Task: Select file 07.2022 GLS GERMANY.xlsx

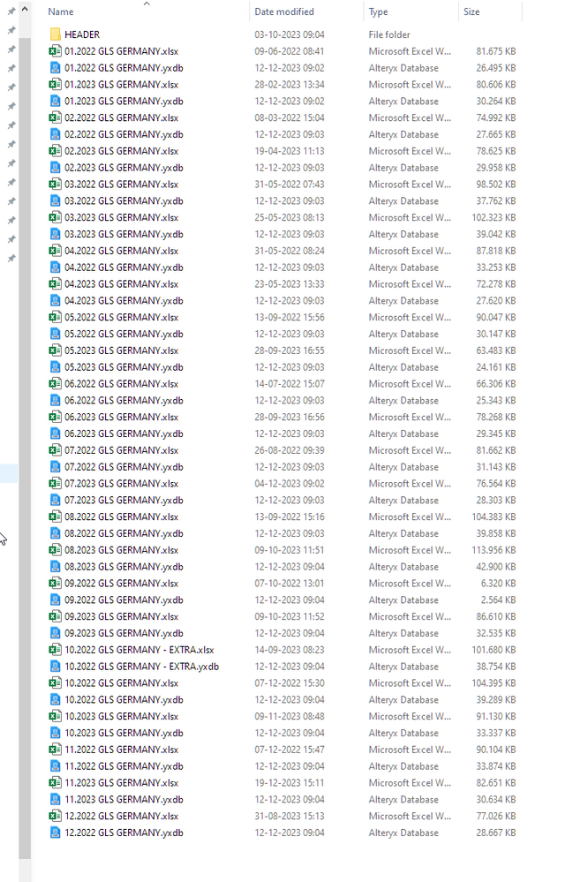Action: [x=122, y=450]
